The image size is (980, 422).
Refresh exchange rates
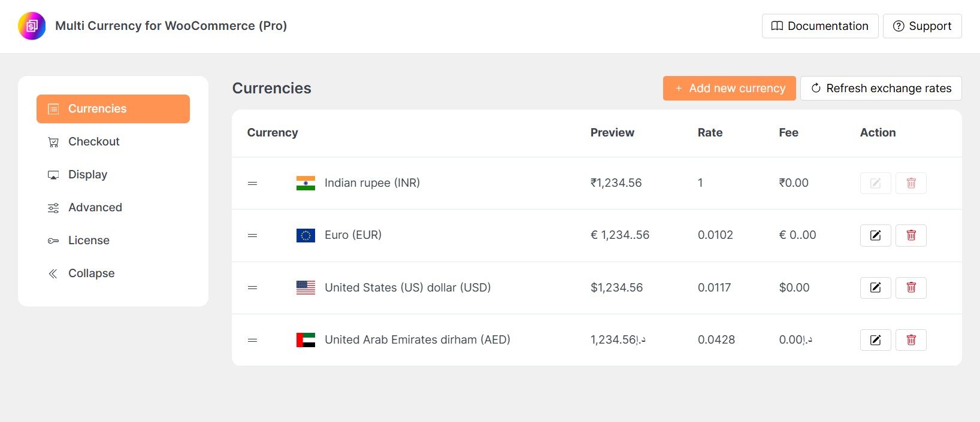pyautogui.click(x=881, y=89)
